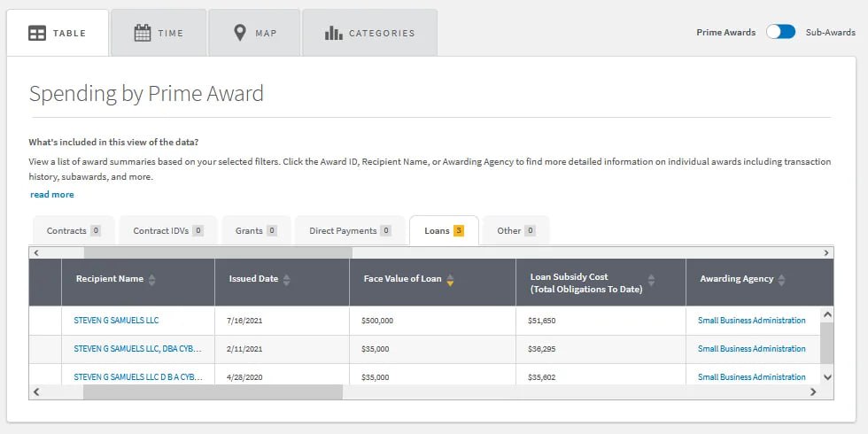
Task: Click the Categories bar chart icon
Action: click(334, 33)
